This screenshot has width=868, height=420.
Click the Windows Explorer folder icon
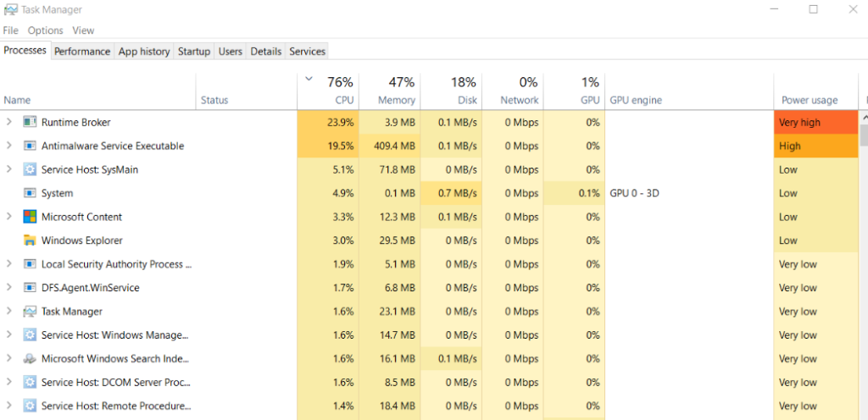point(30,240)
